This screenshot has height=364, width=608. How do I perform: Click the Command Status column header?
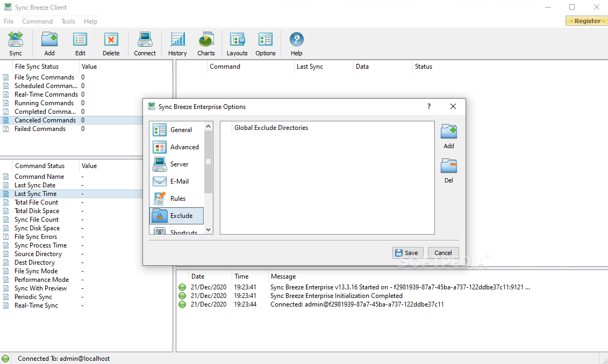[x=46, y=166]
